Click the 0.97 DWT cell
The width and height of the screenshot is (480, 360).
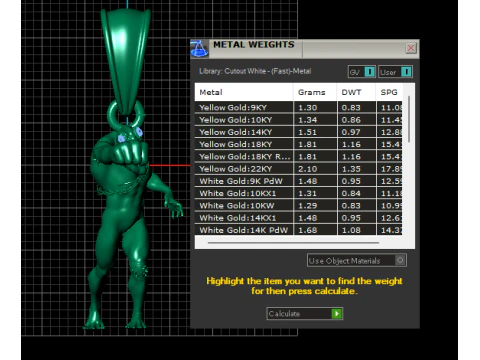click(x=356, y=132)
